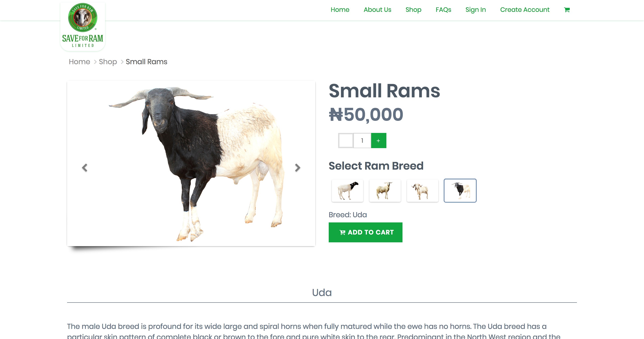Click the quantity number field

click(362, 141)
